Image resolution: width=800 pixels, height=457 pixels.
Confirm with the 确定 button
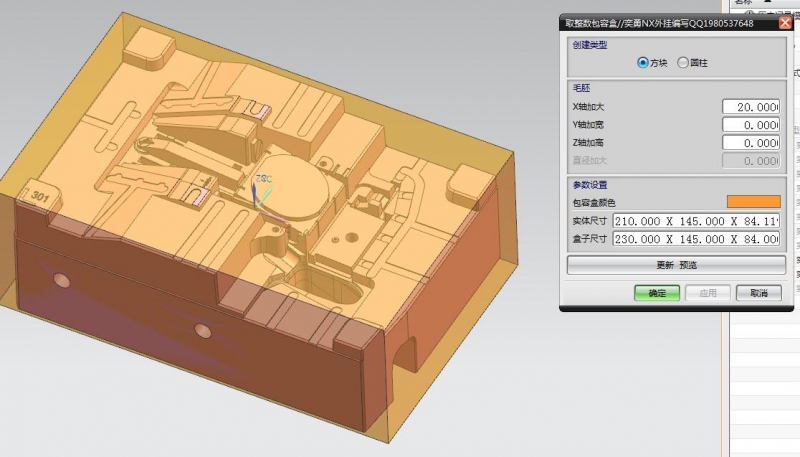click(x=656, y=293)
